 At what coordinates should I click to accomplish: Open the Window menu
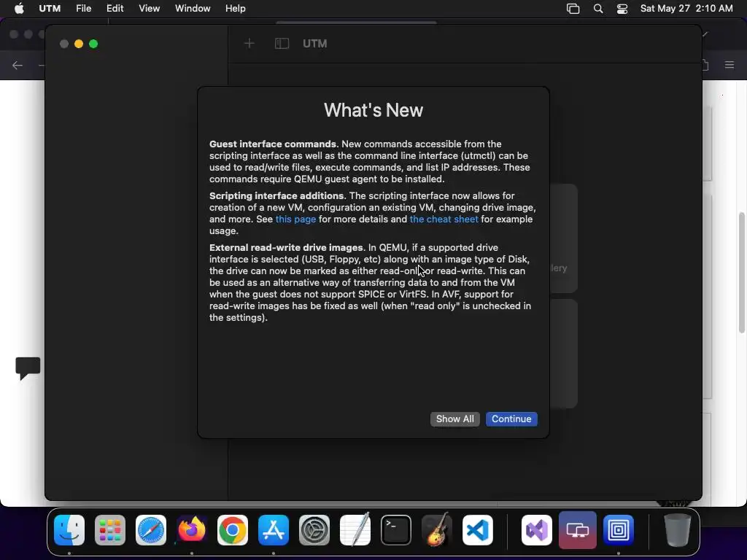click(193, 9)
